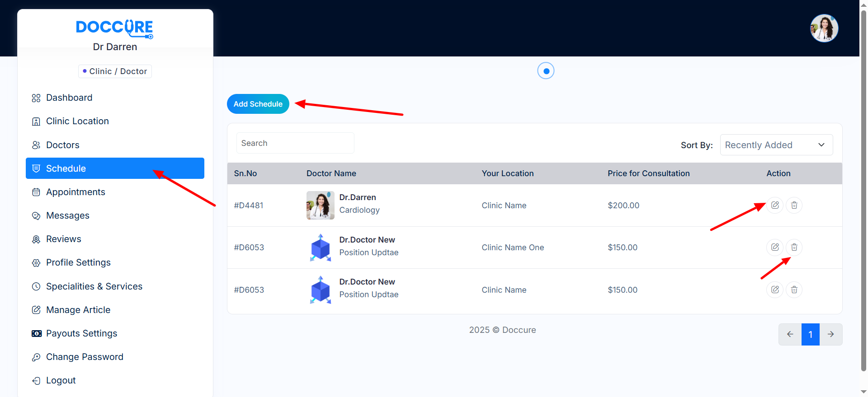Click the trash icon in the last table row
The width and height of the screenshot is (868, 397).
pos(794,290)
